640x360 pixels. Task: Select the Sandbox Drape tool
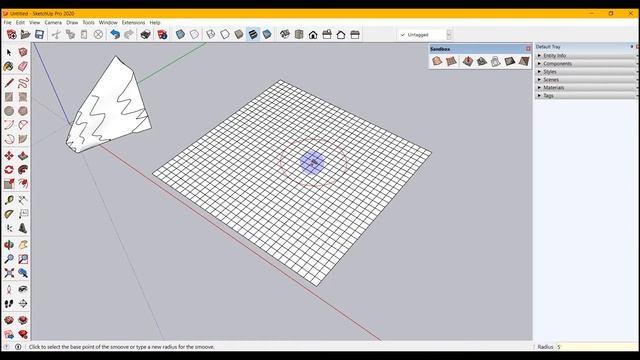[x=496, y=61]
